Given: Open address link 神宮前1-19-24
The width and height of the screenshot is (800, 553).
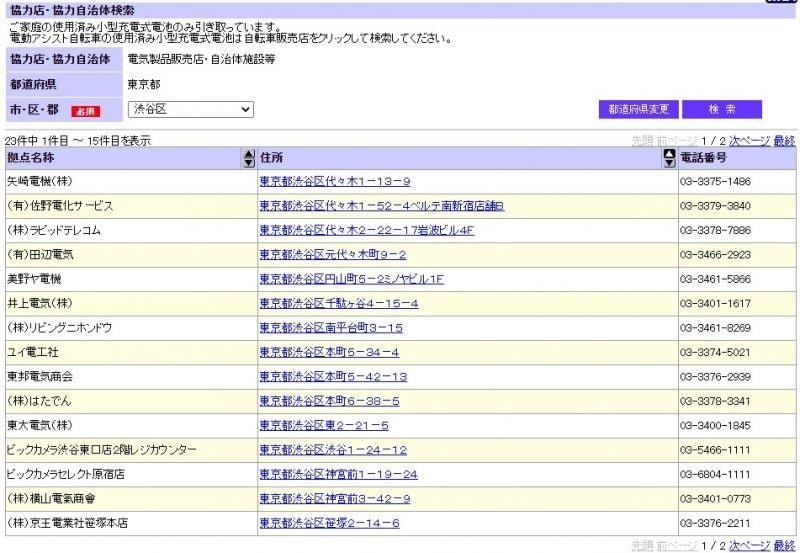Looking at the screenshot, I should tap(338, 474).
